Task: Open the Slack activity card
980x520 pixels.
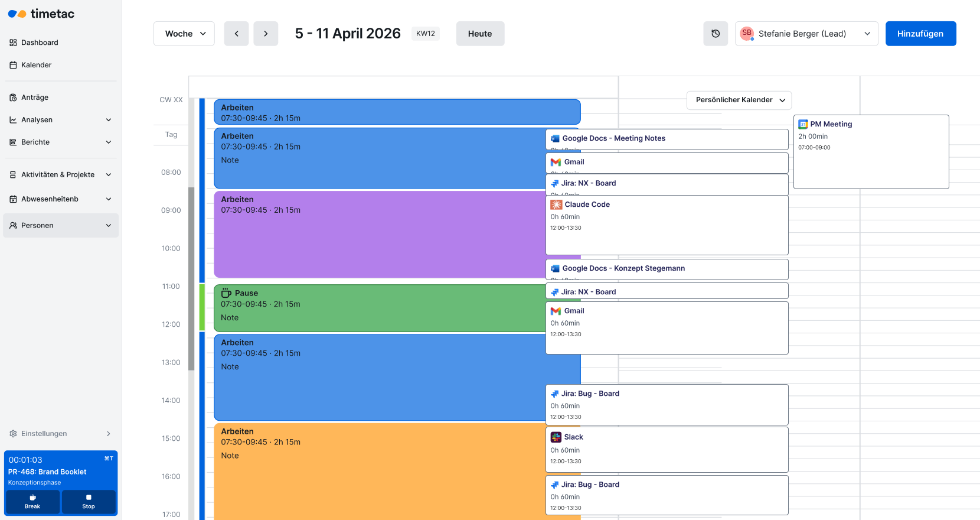Action: (667, 450)
